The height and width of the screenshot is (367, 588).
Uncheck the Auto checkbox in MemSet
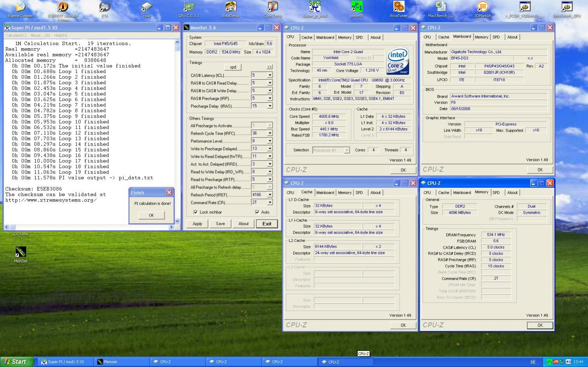(x=257, y=212)
